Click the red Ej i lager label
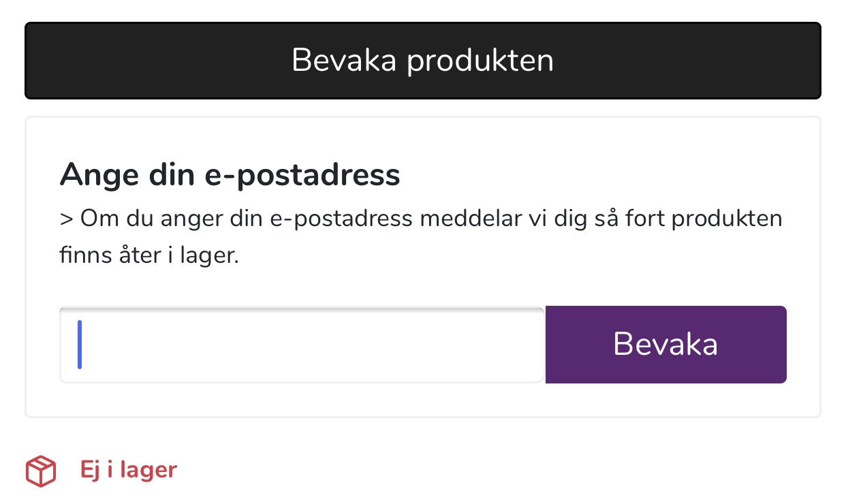Image resolution: width=846 pixels, height=504 pixels. pyautogui.click(x=128, y=470)
